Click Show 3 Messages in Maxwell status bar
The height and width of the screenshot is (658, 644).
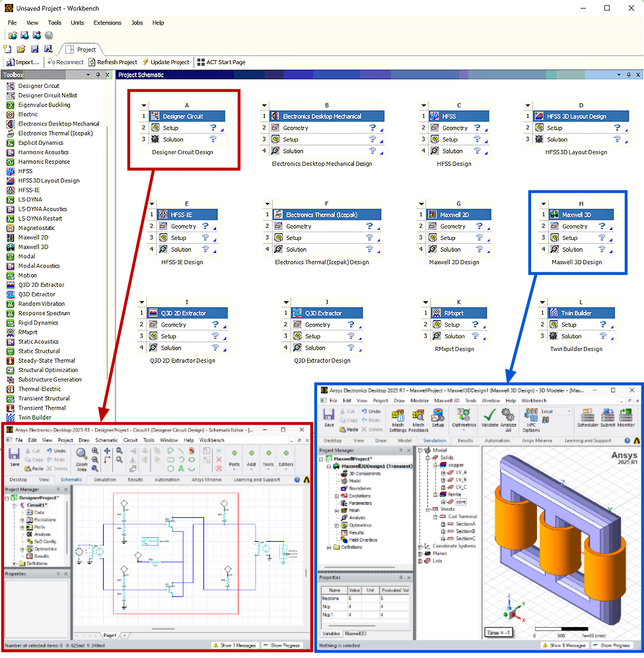pos(564,645)
